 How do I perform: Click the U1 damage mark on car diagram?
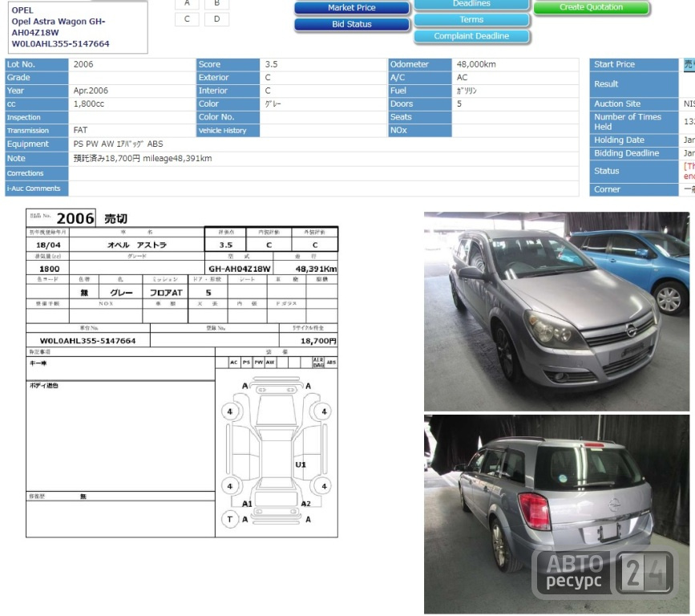click(301, 464)
